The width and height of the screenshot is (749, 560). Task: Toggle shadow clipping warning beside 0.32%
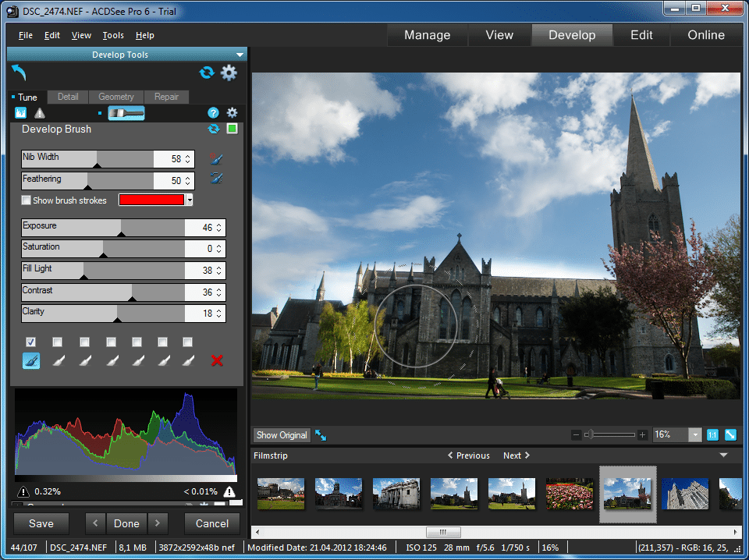(23, 491)
